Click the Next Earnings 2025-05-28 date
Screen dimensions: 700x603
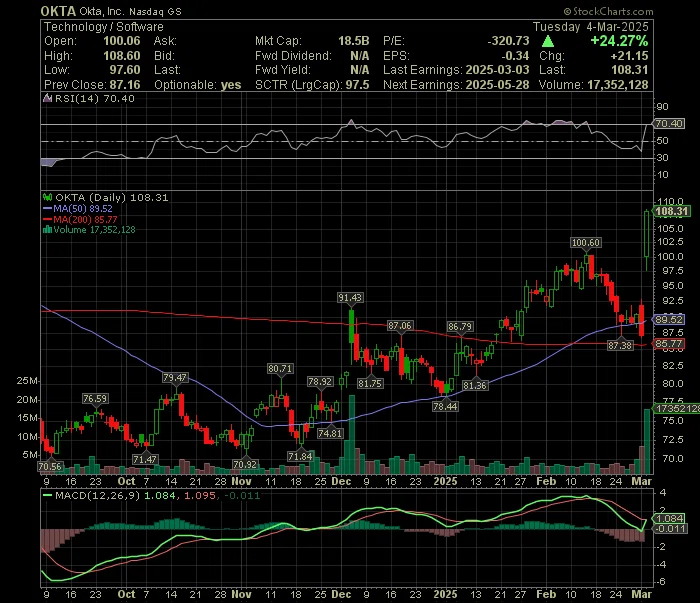[x=497, y=85]
